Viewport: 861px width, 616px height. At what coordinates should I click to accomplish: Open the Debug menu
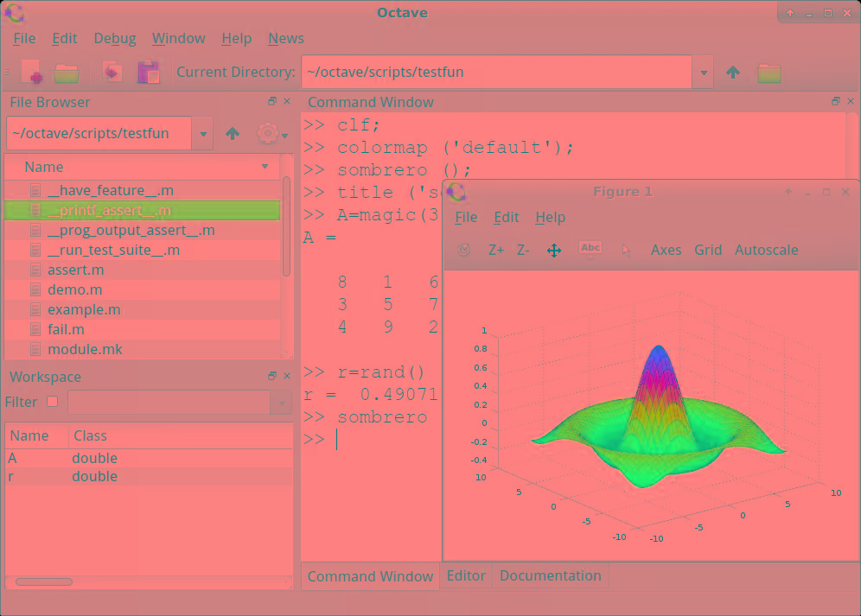tap(115, 38)
